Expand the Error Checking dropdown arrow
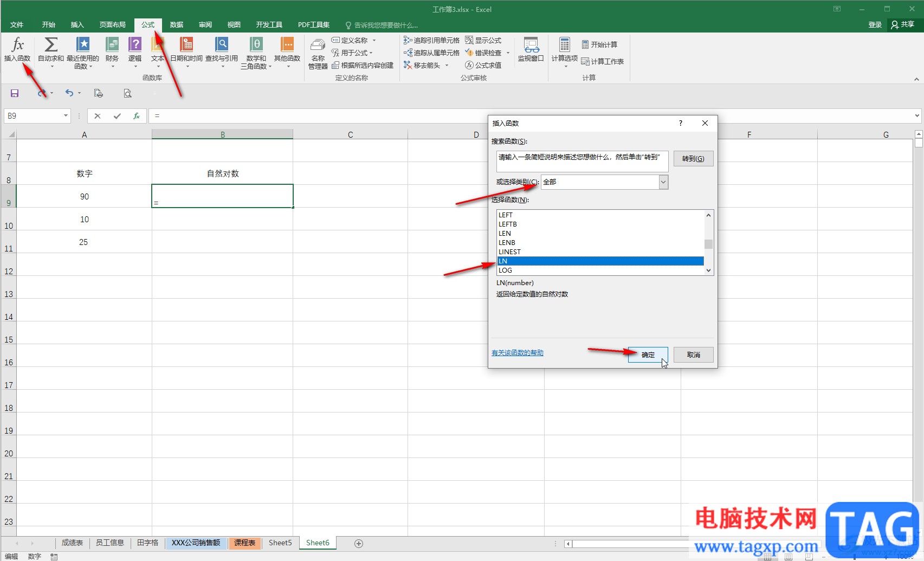Viewport: 924px width, 561px height. [508, 53]
